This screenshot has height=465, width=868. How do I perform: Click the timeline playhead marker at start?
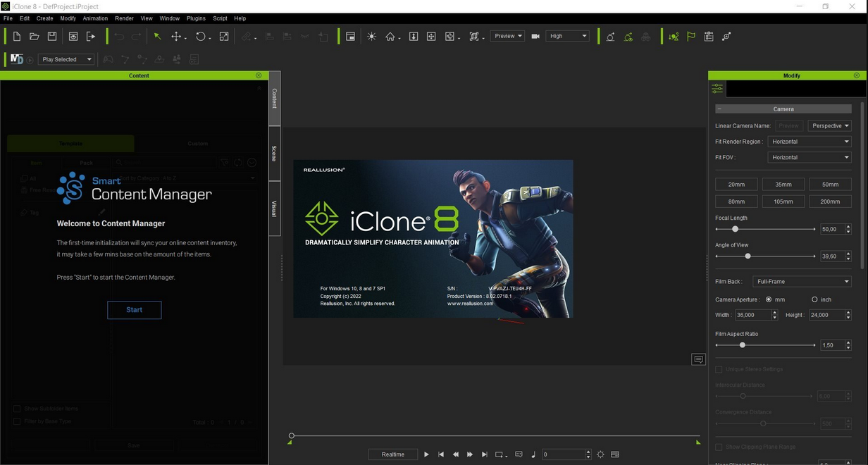(291, 436)
